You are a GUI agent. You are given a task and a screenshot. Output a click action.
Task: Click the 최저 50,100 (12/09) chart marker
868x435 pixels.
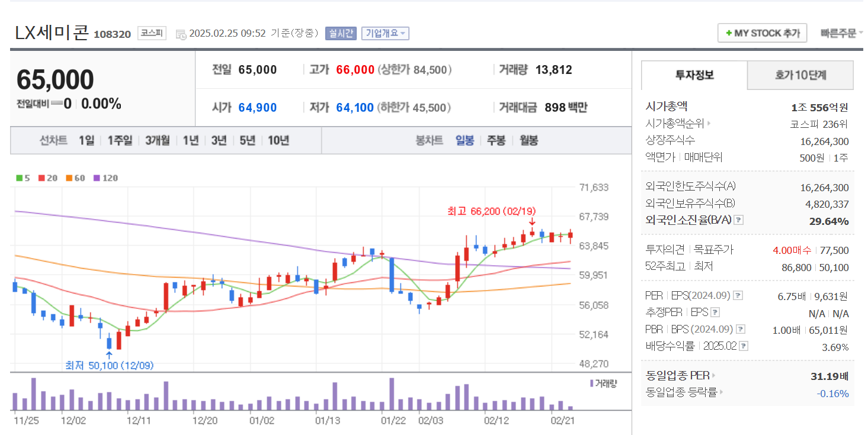click(x=108, y=366)
